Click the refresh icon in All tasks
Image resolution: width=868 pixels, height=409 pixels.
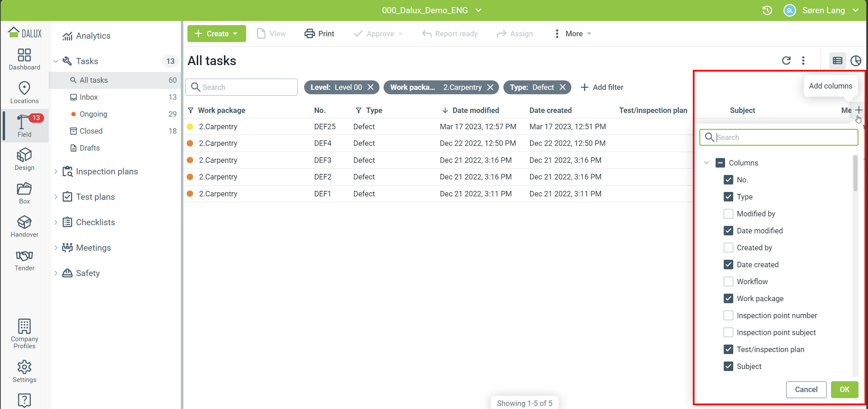pyautogui.click(x=786, y=61)
